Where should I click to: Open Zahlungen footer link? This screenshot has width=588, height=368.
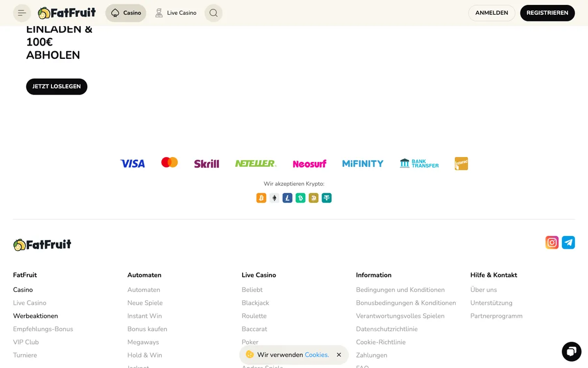point(372,355)
